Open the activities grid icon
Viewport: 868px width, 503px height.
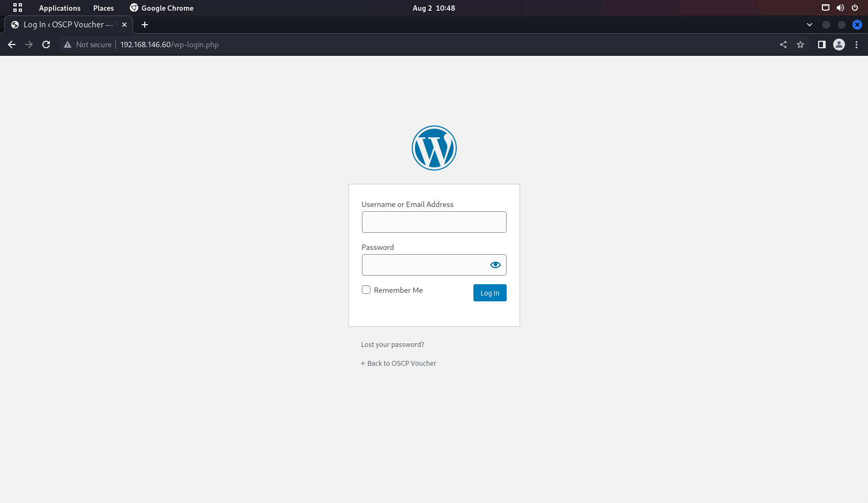(18, 8)
